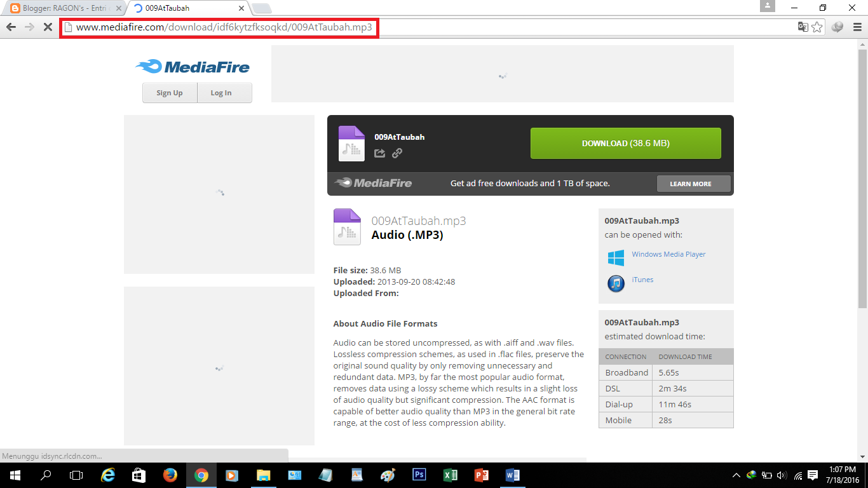Navigate back with the browser back arrow
The image size is (868, 488).
[10, 27]
